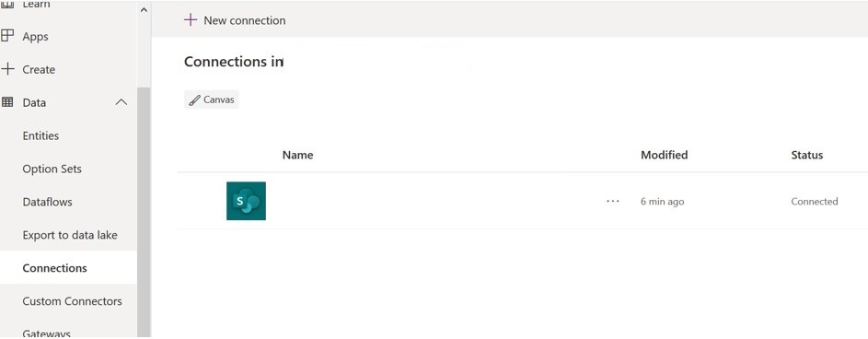Open Export to data lake
Viewport: 868px width, 339px height.
click(70, 235)
